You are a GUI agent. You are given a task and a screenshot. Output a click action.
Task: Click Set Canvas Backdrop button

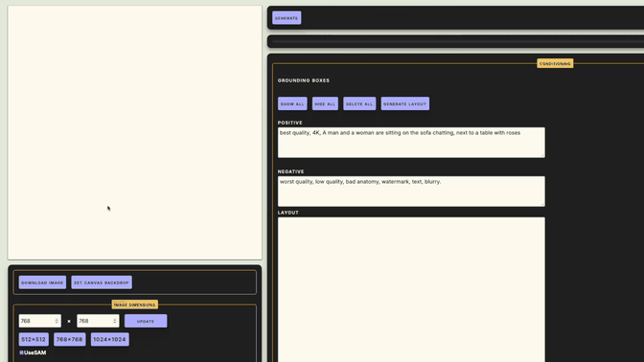[102, 283]
